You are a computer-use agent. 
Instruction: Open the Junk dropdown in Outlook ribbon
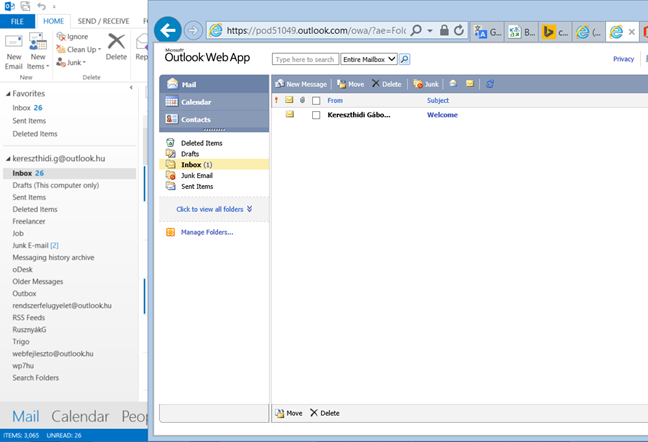(x=71, y=62)
